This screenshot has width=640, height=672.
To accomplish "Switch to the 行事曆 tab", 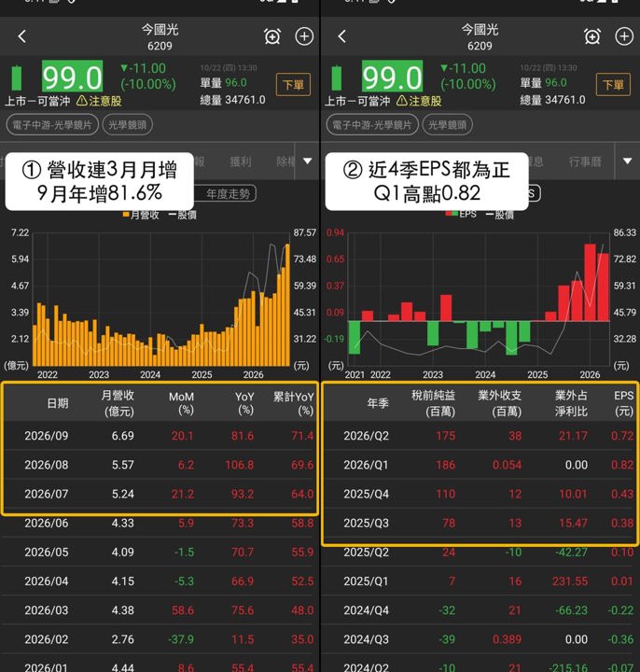I will (585, 161).
